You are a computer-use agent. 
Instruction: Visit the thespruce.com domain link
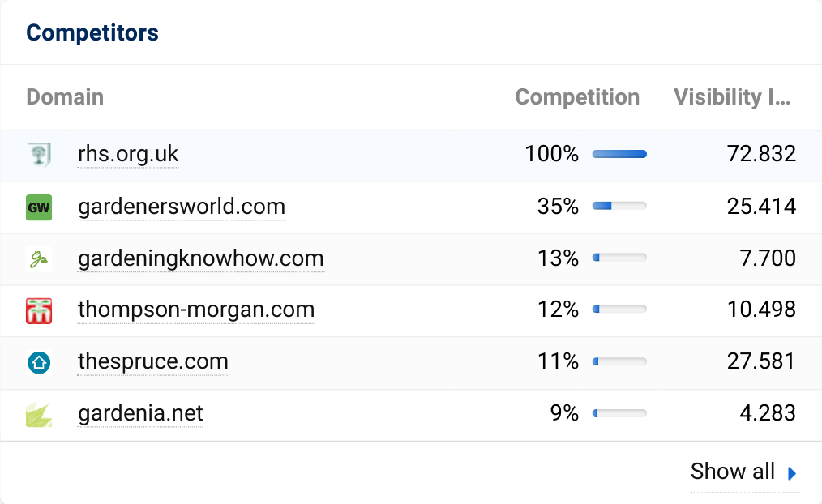tap(152, 362)
